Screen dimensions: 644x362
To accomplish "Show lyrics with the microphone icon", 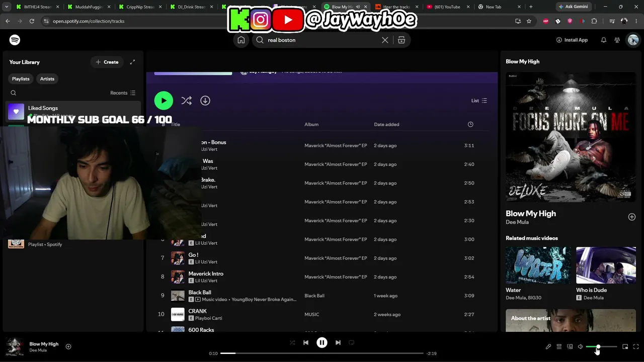I will point(548,346).
